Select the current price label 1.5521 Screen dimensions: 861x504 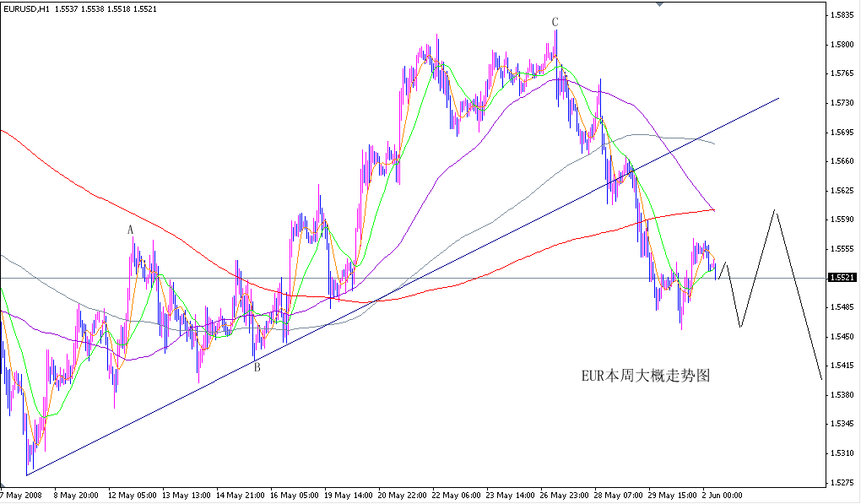tap(843, 278)
